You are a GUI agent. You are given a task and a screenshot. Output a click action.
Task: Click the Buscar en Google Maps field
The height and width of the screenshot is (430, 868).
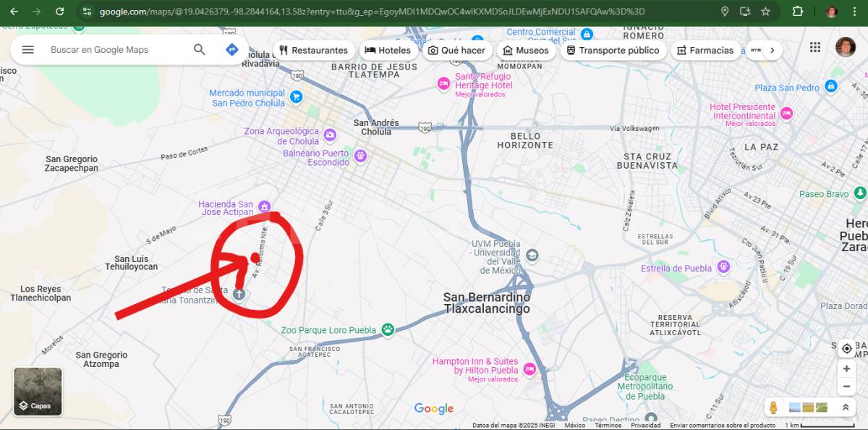click(x=116, y=50)
